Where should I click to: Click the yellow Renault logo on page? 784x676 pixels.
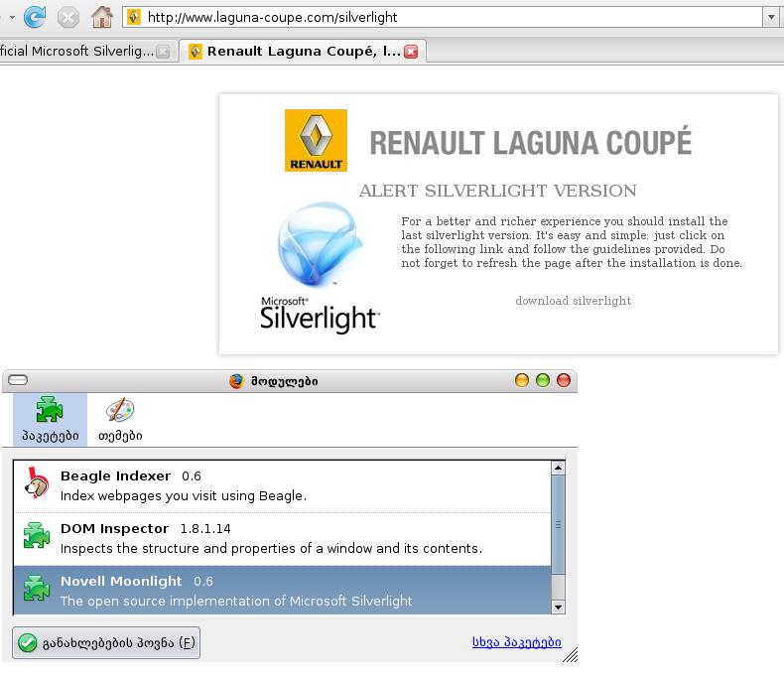(316, 141)
